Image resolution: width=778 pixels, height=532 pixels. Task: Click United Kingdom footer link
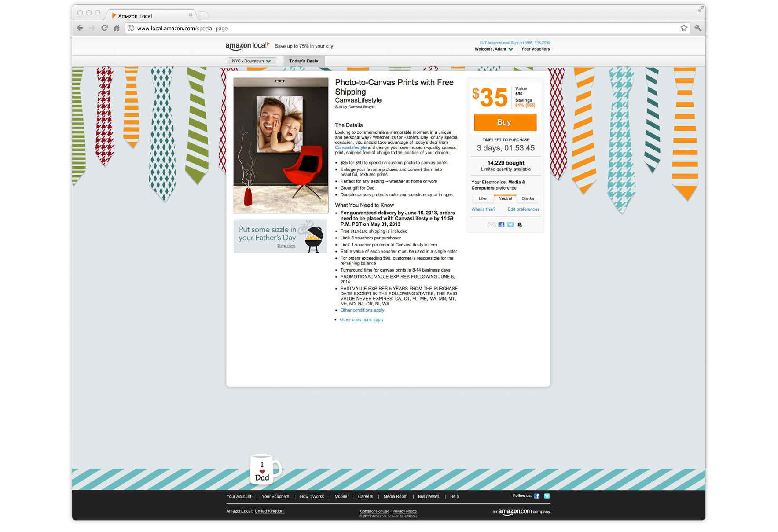coord(269,511)
